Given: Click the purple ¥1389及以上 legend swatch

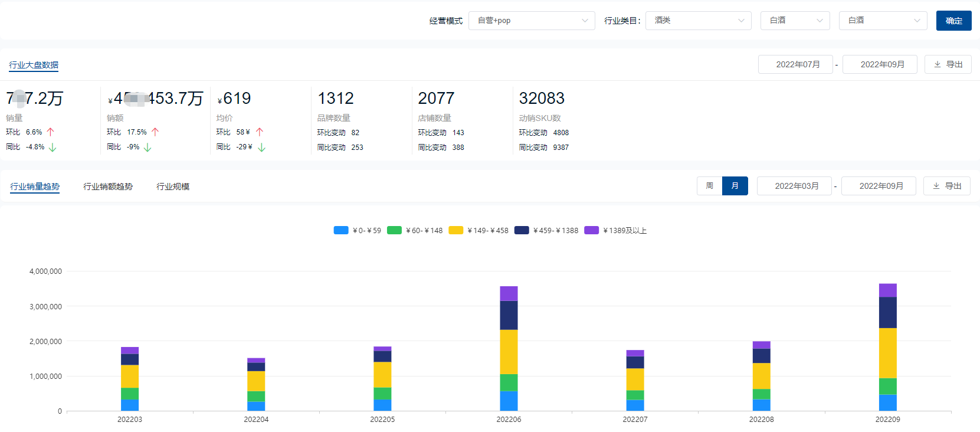Looking at the screenshot, I should (x=591, y=231).
